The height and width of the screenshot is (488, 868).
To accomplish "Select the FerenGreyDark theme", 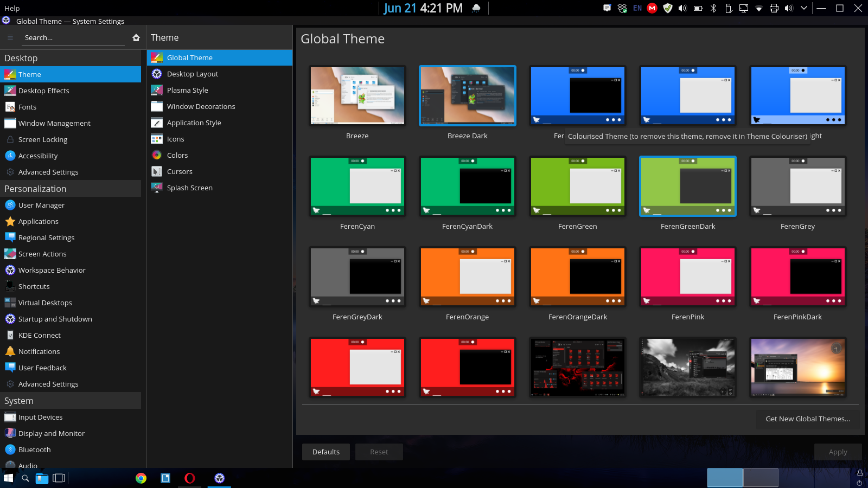I will click(x=358, y=277).
